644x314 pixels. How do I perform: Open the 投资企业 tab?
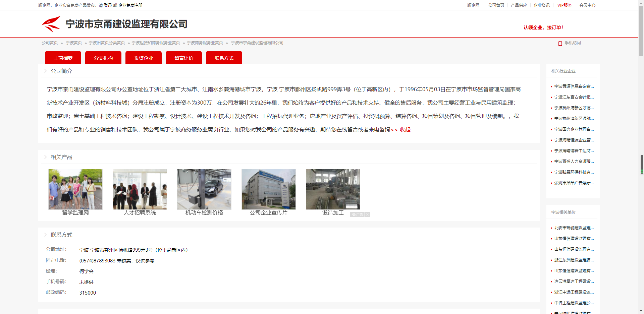(x=144, y=58)
